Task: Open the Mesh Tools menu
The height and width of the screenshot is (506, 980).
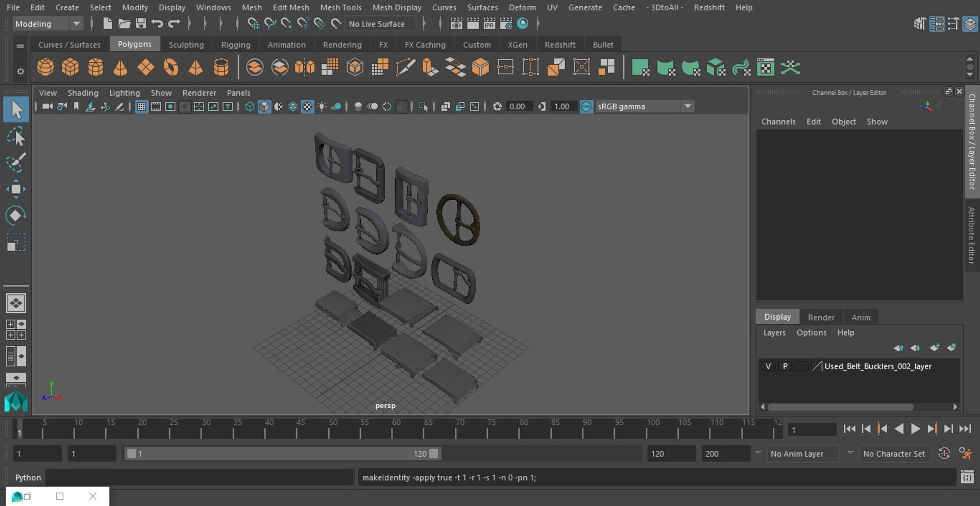Action: click(x=340, y=7)
